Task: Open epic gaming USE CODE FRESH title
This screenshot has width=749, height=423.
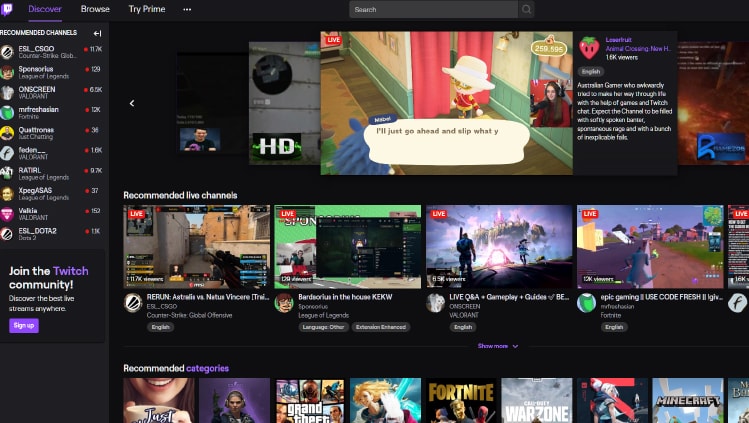Action: (662, 297)
